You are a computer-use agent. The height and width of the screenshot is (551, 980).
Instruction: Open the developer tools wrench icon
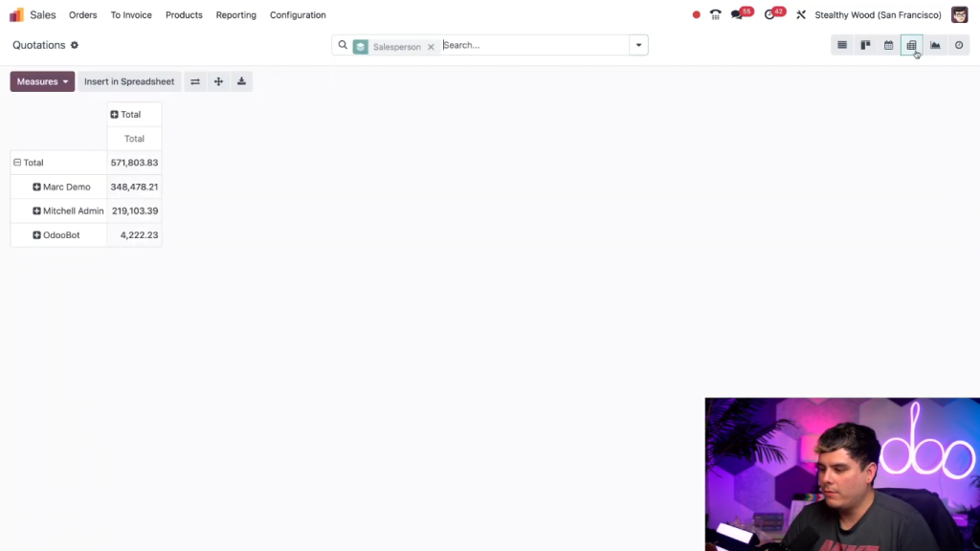coord(801,15)
